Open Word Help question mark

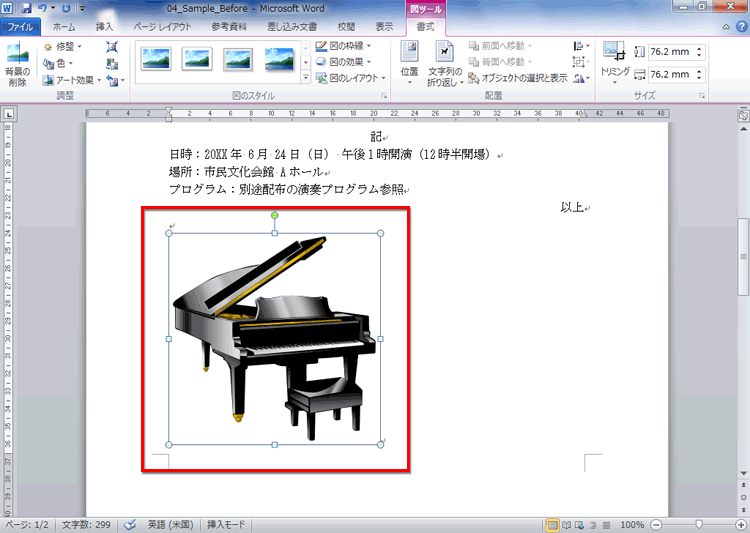[x=742, y=26]
